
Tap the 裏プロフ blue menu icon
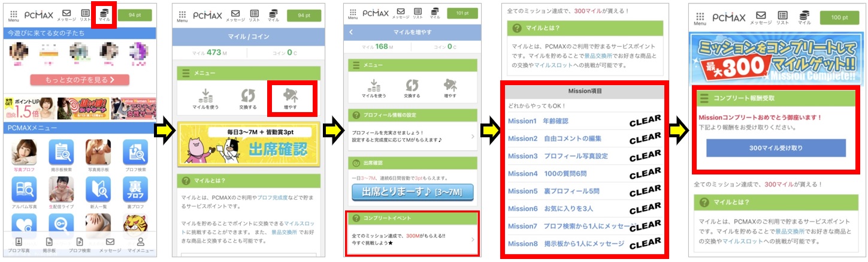(x=135, y=192)
